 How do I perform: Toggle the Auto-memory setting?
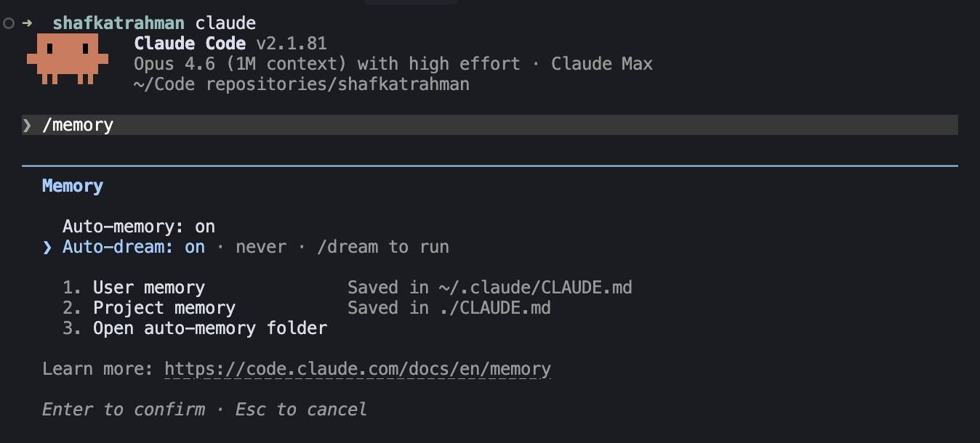click(x=138, y=227)
